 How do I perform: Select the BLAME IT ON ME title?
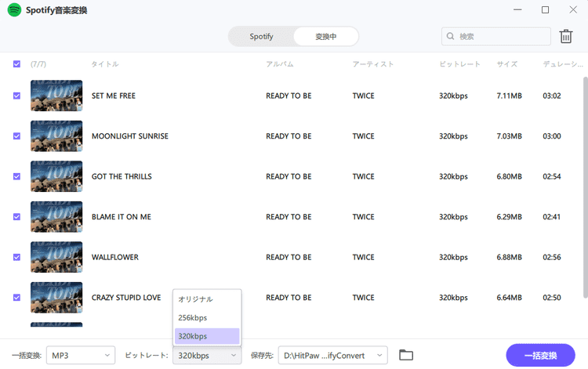122,217
